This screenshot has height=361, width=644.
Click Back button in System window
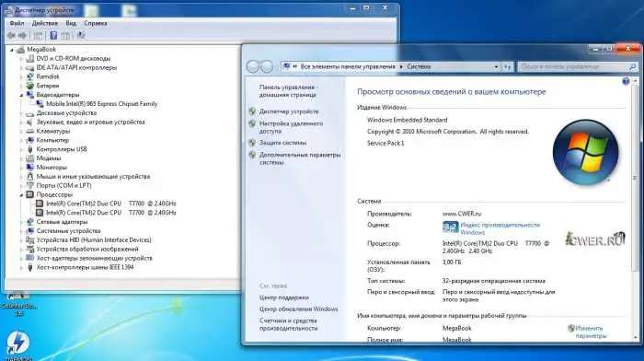click(253, 66)
